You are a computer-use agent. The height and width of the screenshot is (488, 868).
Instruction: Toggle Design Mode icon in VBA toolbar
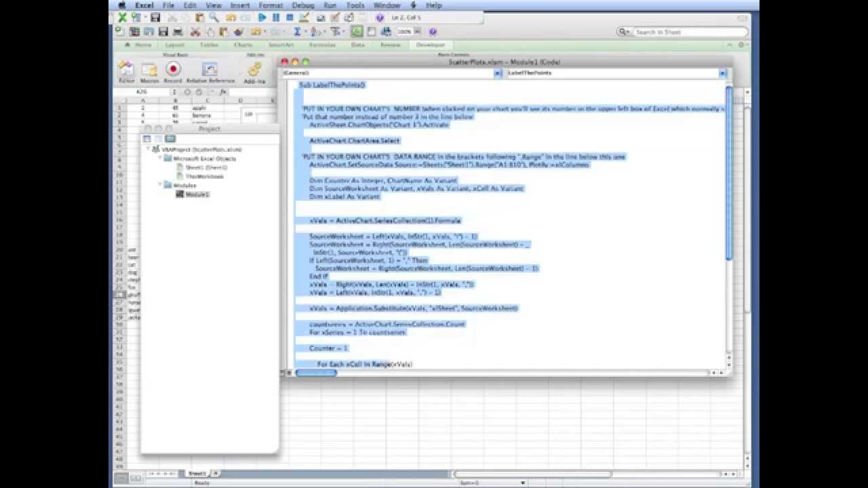304,18
